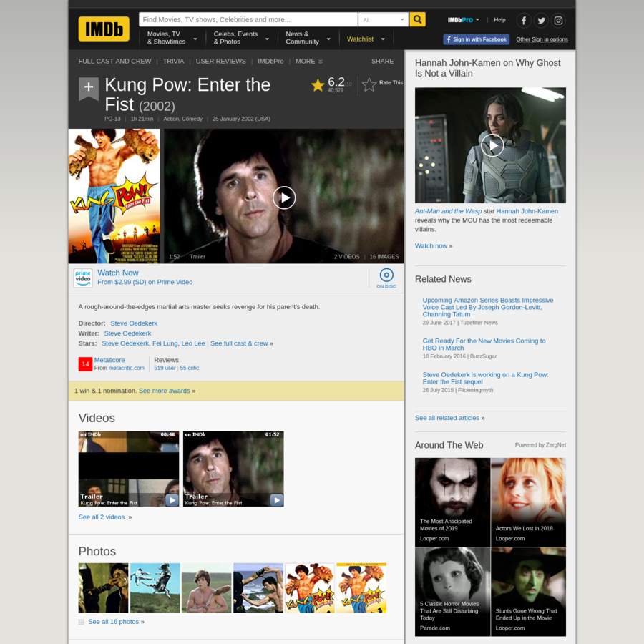This screenshot has height=644, width=644.
Task: Open Kung Pow sequel news article
Action: [x=485, y=378]
